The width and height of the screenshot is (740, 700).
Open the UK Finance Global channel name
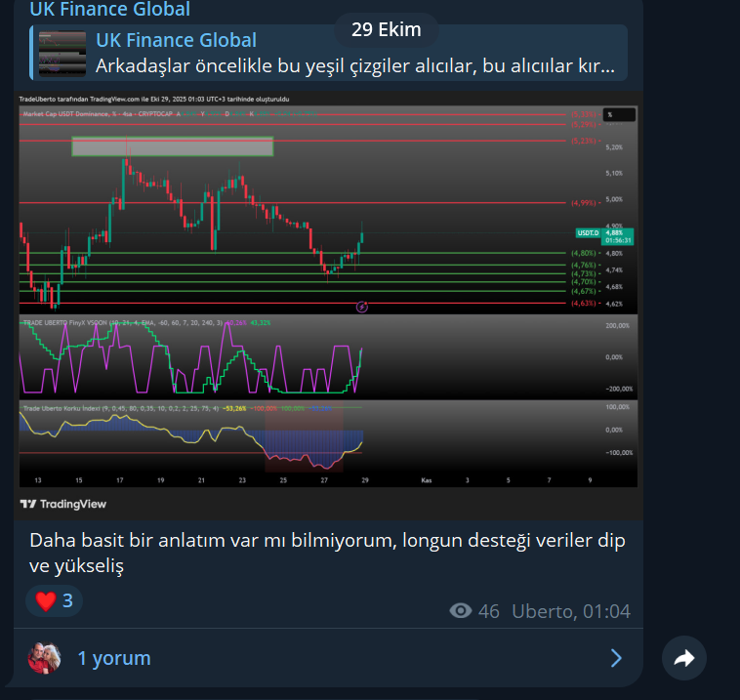110,9
